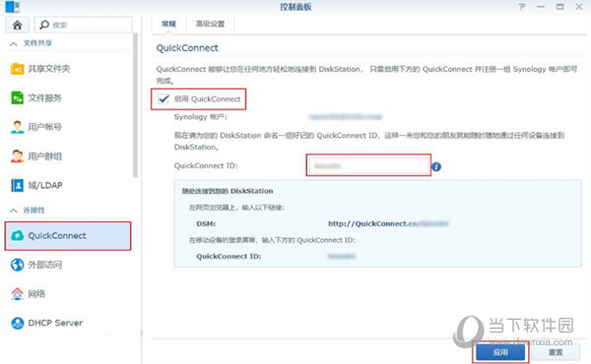
Task: Click the info icon beside QuickConnect ID
Action: pos(436,166)
